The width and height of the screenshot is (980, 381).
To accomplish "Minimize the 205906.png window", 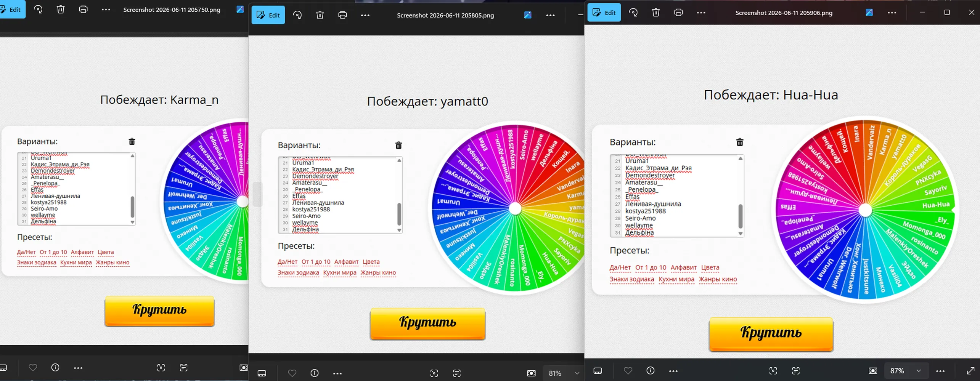I will (x=922, y=13).
